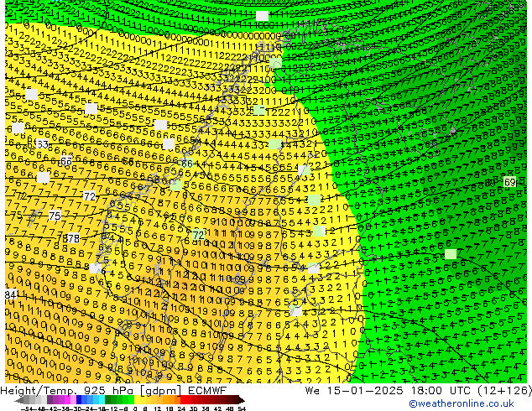This screenshot has height=411, width=532.
Task: Click the dark maroon right arrow end of legend
Action: (241, 400)
